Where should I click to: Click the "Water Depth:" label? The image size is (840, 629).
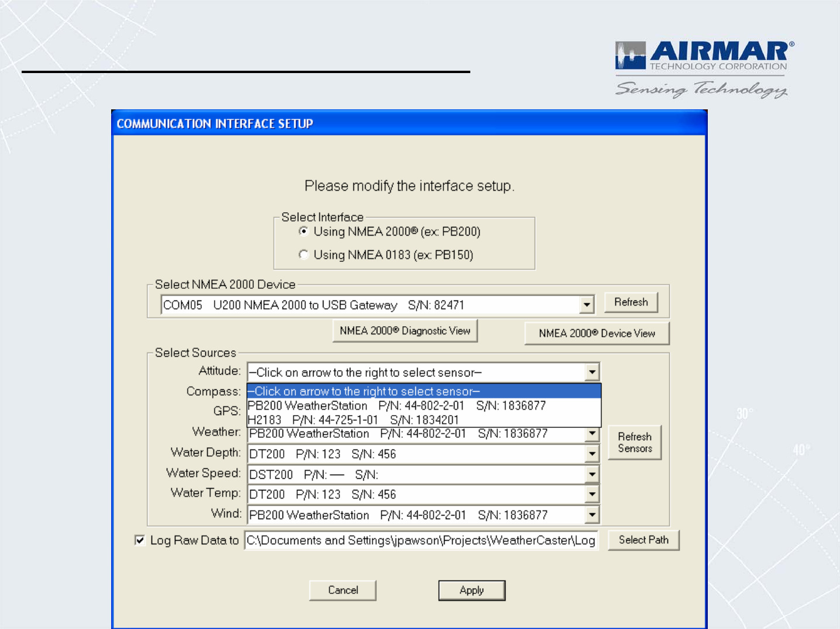click(x=205, y=452)
